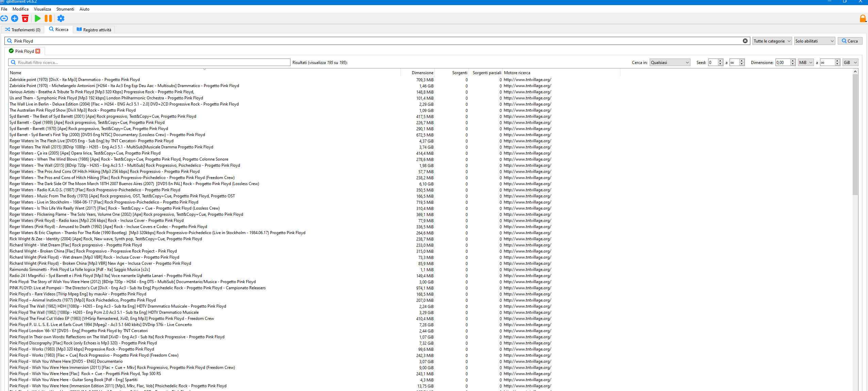
Task: Open the Strumenti menu
Action: pos(65,9)
